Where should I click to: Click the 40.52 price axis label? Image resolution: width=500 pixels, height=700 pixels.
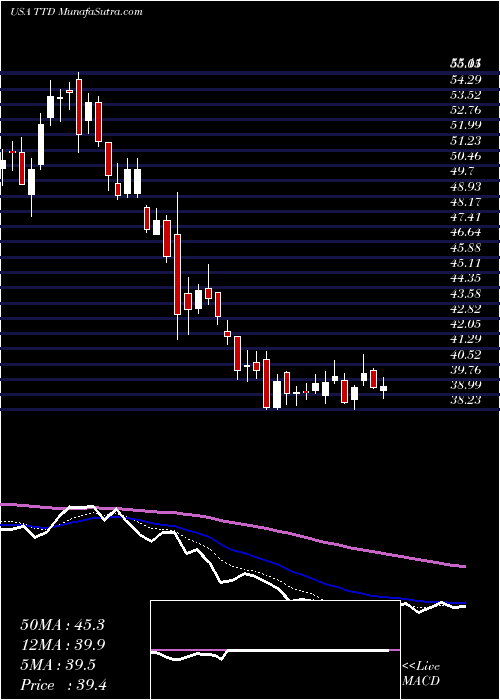[464, 355]
